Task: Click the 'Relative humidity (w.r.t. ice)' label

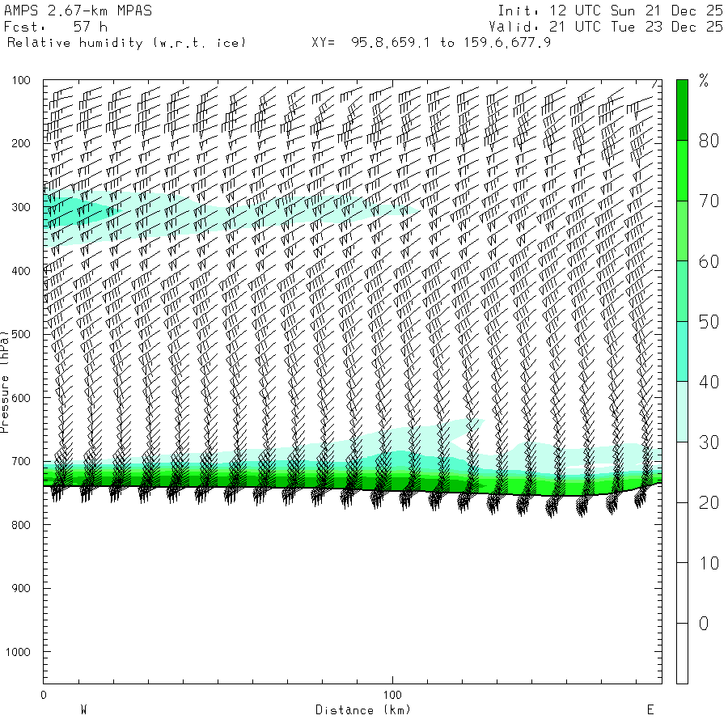Action: click(126, 43)
